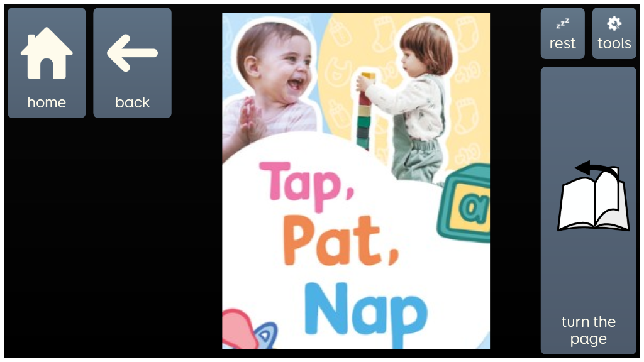The width and height of the screenshot is (644, 362).
Task: Click the back arrow icon
Action: pos(132,53)
